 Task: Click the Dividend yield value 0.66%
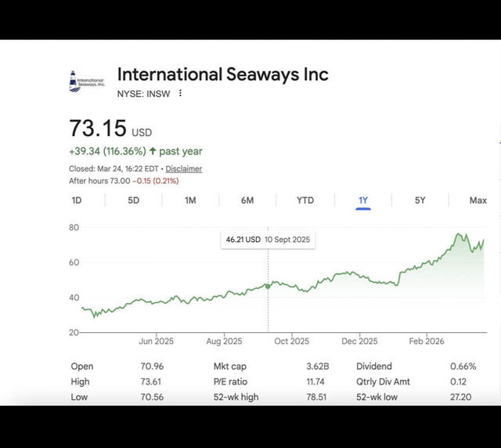coord(463,367)
